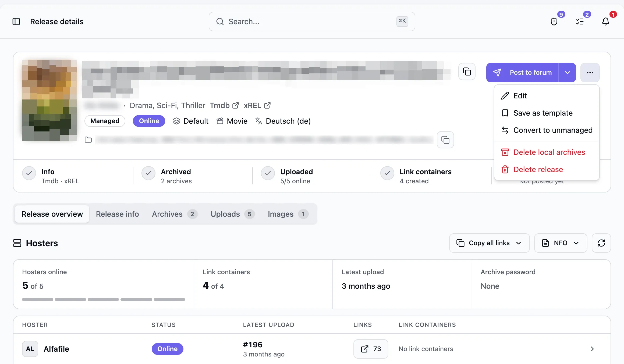624x364 pixels.
Task: Open Alfafile links button showing 73
Action: pos(371,349)
